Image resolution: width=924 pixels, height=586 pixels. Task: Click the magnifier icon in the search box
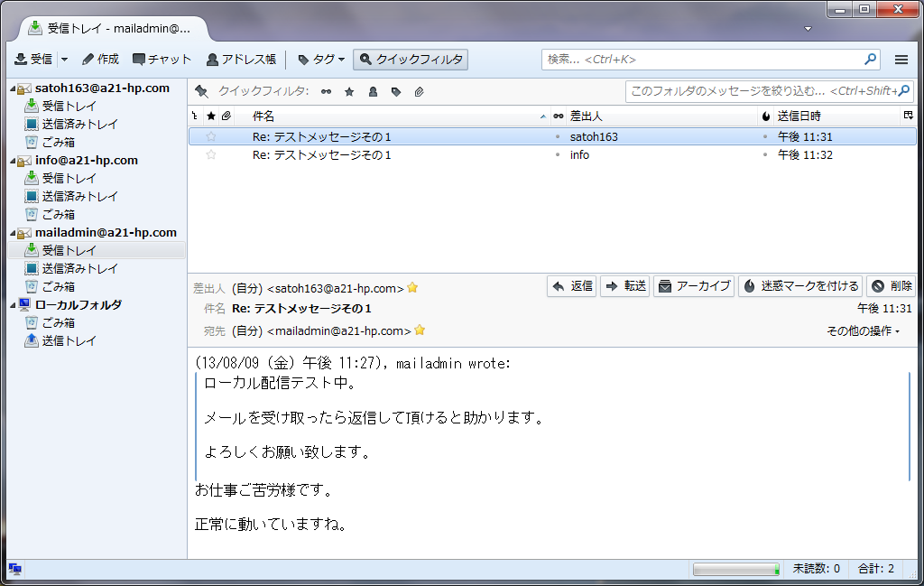(x=871, y=59)
